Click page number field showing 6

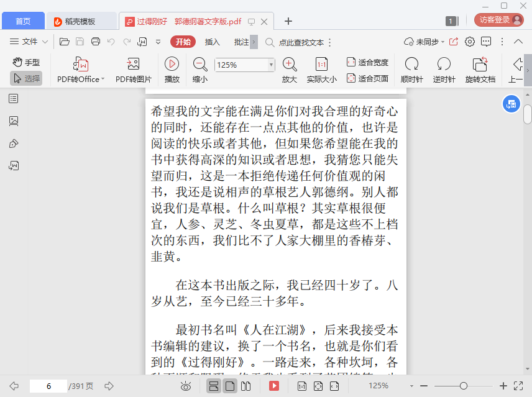pyautogui.click(x=48, y=386)
